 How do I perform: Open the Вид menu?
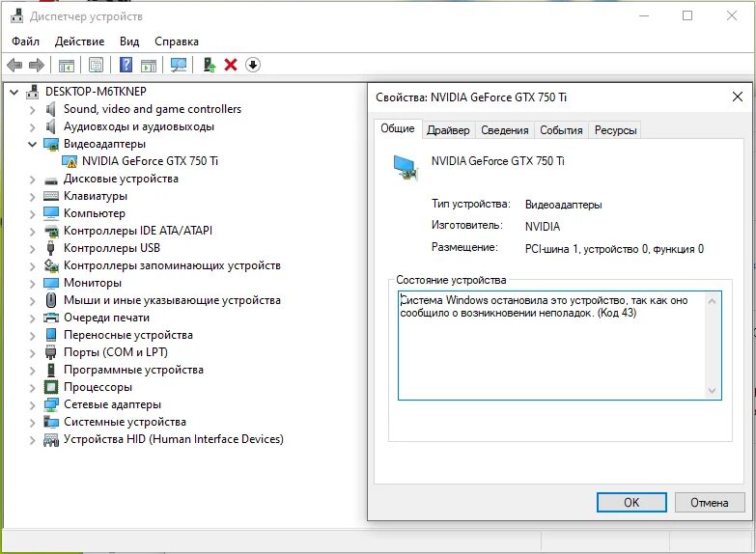(x=129, y=42)
